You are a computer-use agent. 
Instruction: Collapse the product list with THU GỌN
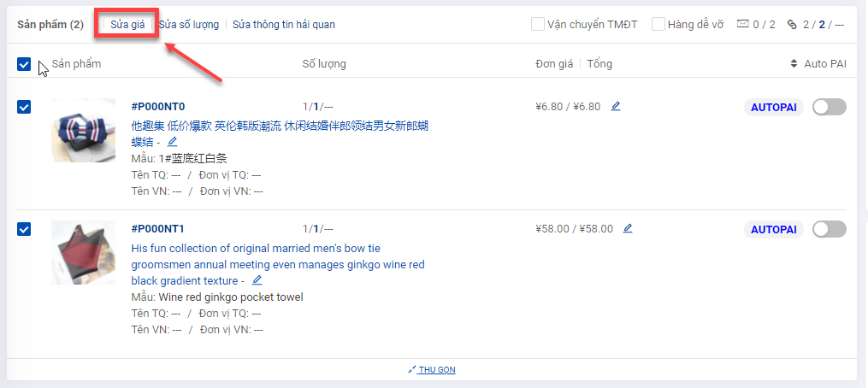436,370
